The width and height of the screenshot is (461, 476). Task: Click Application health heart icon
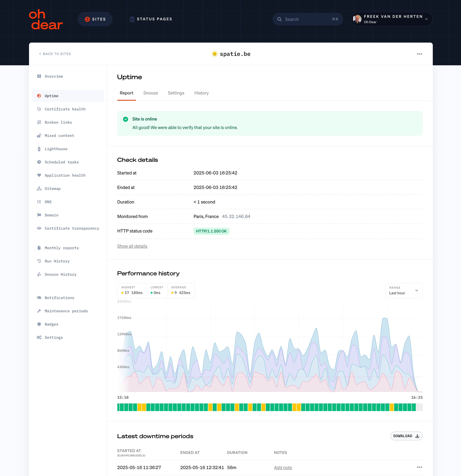(x=39, y=175)
